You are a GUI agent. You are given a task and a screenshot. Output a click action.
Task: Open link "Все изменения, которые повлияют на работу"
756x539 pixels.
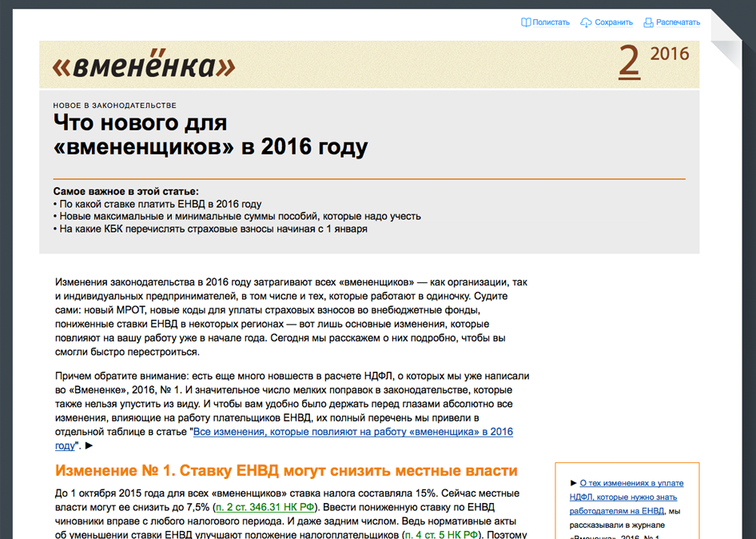[x=352, y=432]
